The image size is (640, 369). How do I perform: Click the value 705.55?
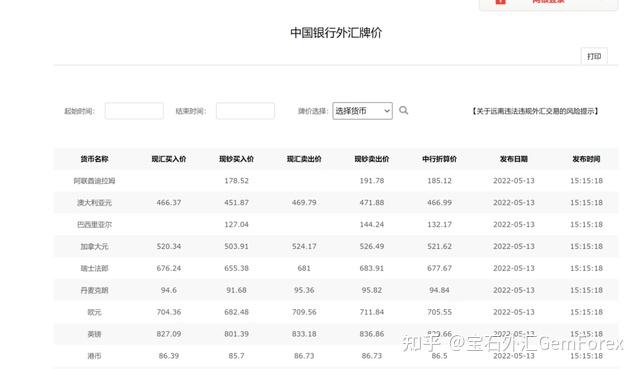click(x=440, y=312)
